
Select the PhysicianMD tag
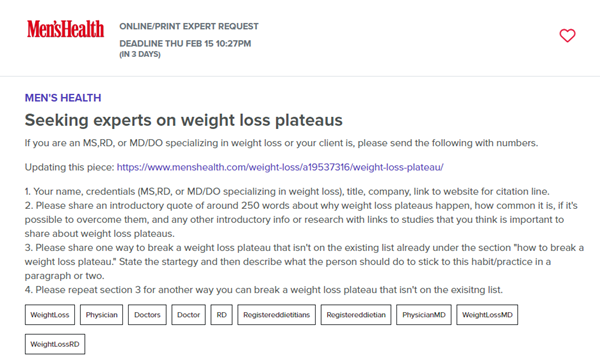click(x=424, y=315)
